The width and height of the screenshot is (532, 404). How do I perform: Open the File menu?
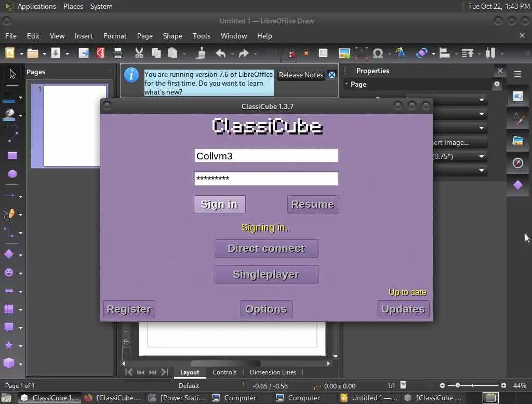[11, 36]
